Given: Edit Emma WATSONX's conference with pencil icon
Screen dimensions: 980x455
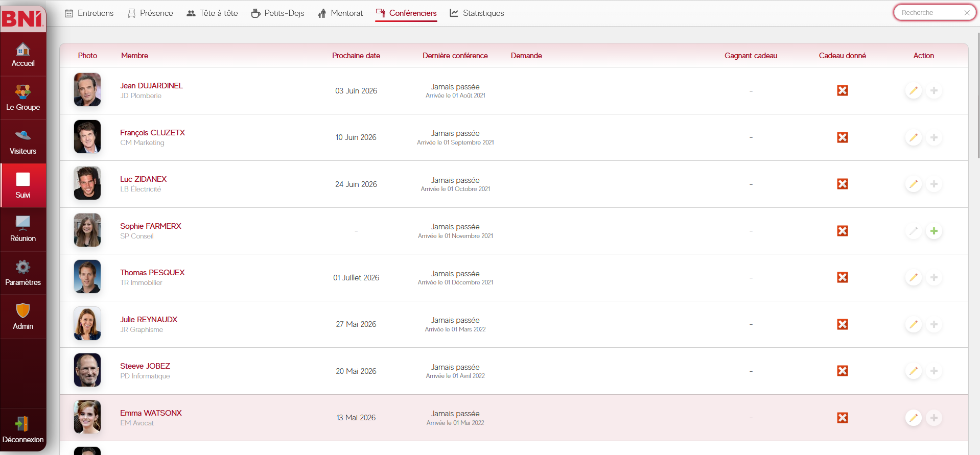Looking at the screenshot, I should 914,418.
